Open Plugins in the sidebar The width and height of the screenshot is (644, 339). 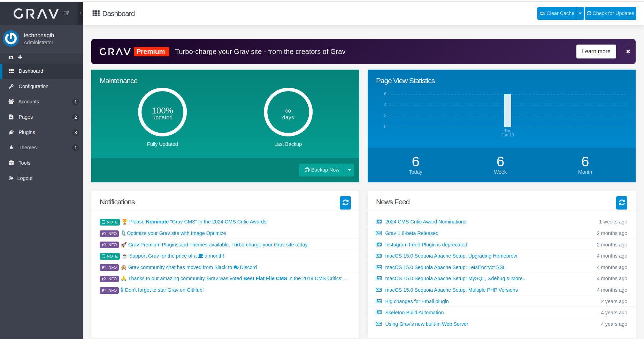(x=41, y=132)
